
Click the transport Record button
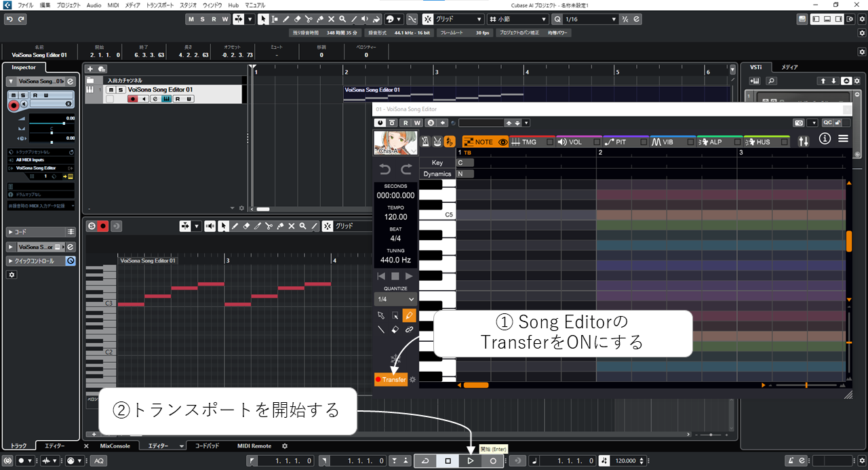[492, 461]
